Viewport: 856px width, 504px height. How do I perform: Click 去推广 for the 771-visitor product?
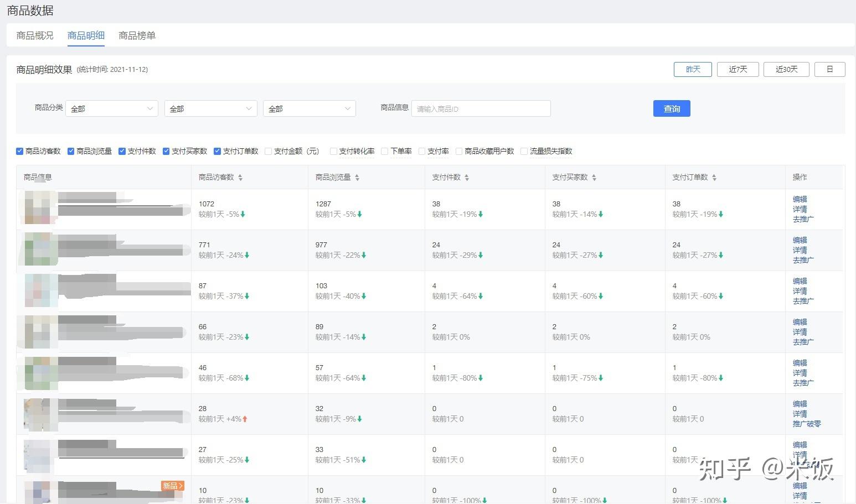[803, 260]
